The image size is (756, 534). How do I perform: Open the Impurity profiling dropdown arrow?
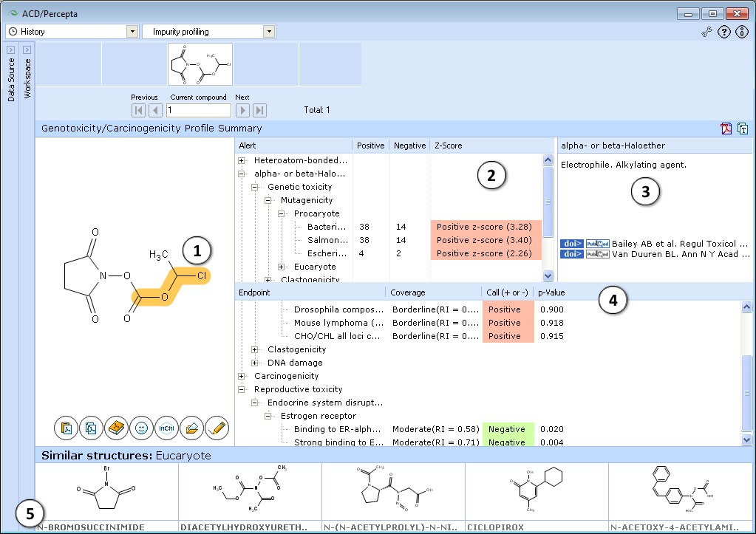(270, 32)
